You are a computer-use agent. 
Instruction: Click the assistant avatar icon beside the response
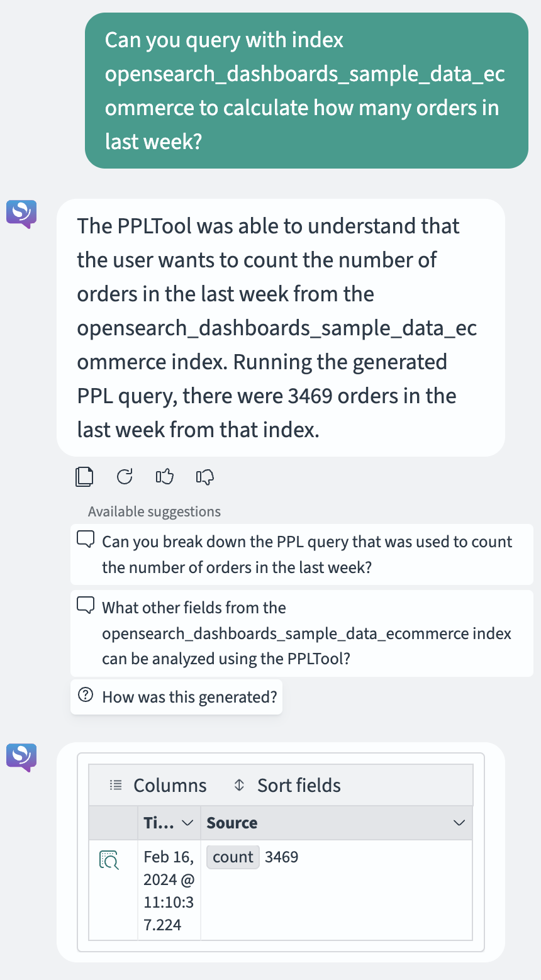[x=21, y=214]
